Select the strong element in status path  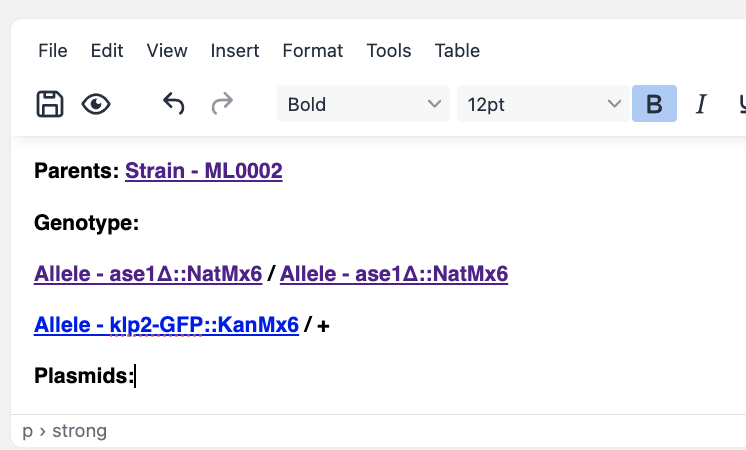[x=79, y=431]
